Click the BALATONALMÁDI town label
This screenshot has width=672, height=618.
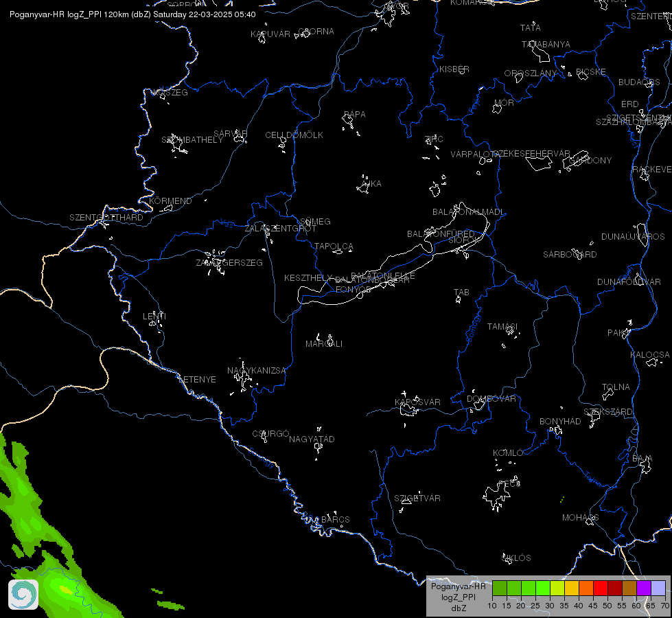point(469,212)
